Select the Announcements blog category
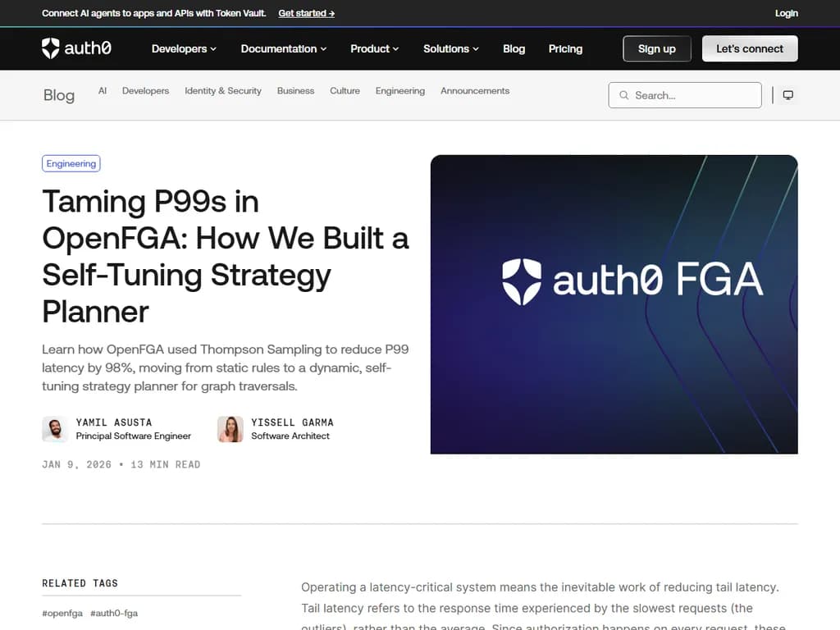 (475, 91)
